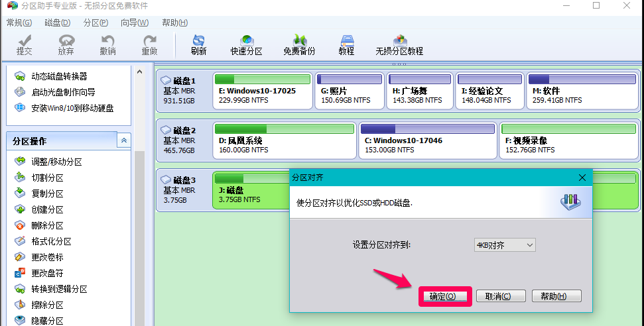
Task: Open the 免费备份 free backup tool
Action: [299, 44]
